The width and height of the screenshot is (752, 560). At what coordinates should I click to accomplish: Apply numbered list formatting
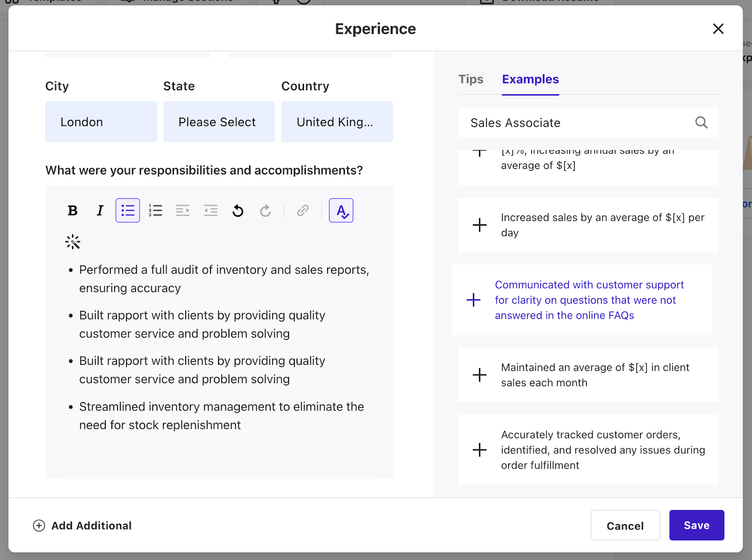point(156,211)
